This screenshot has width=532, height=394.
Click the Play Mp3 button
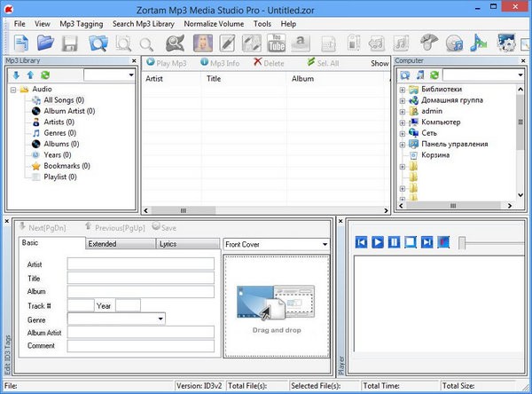168,63
